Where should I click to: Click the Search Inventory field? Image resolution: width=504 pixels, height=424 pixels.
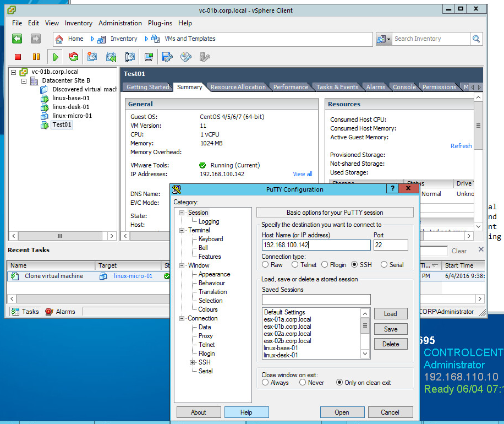[x=431, y=39]
